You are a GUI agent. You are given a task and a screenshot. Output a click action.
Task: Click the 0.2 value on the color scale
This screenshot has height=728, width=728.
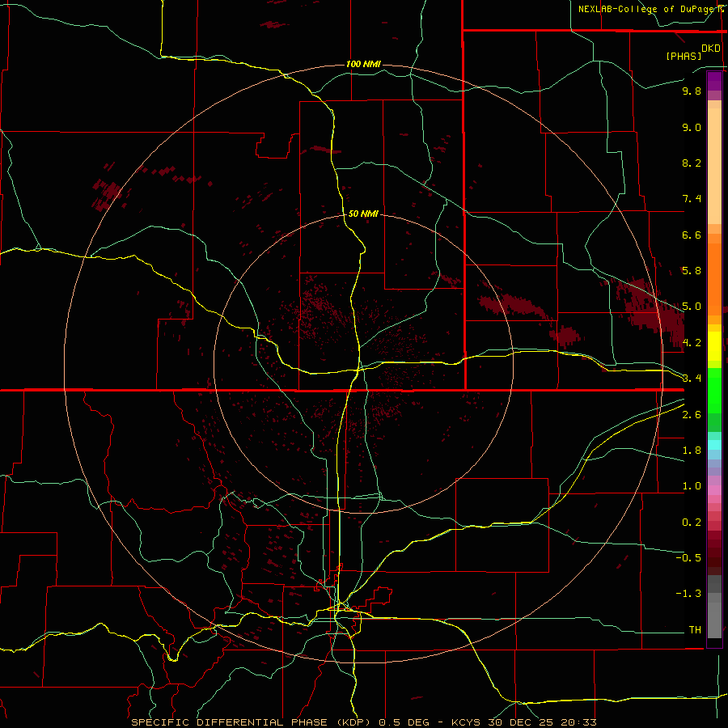tap(692, 523)
